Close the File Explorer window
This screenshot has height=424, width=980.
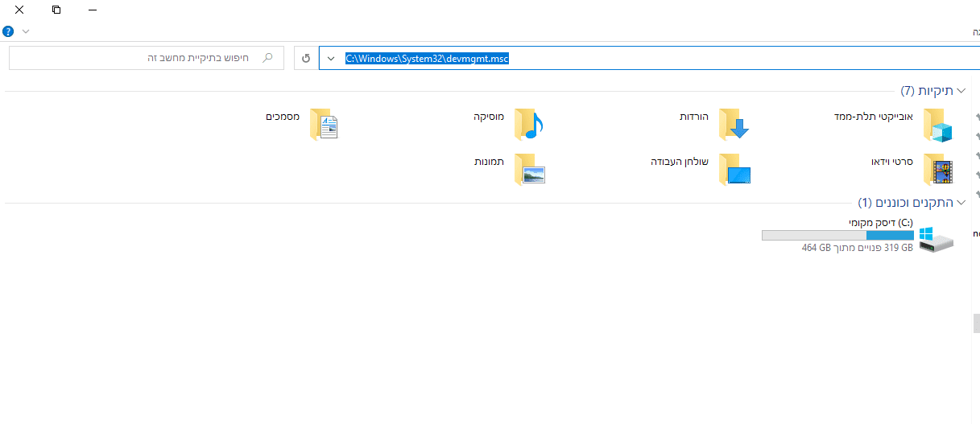[x=19, y=10]
